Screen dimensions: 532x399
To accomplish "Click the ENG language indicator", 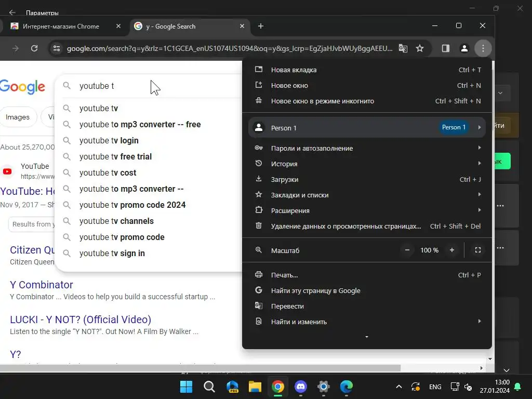I will click(x=435, y=387).
